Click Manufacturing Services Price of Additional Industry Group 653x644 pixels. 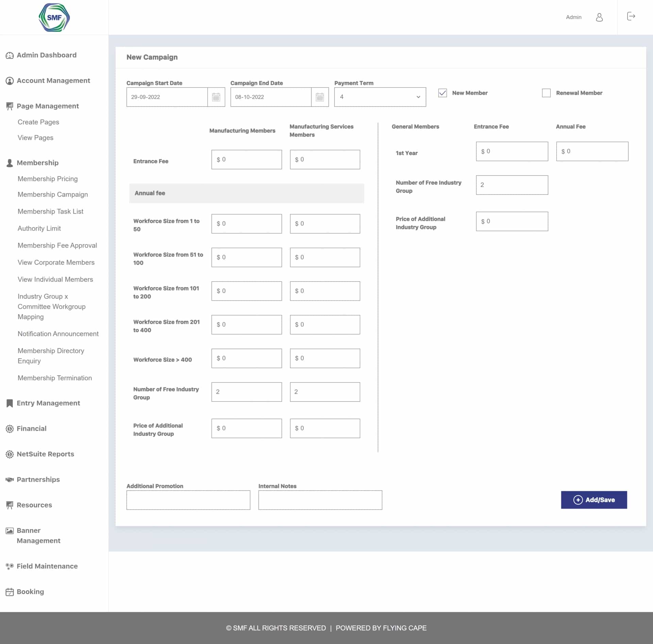325,428
